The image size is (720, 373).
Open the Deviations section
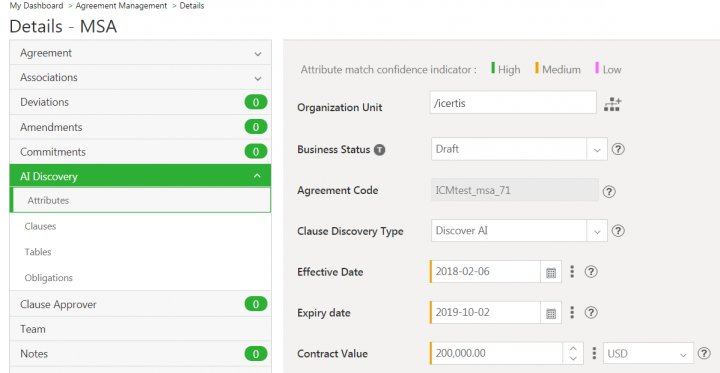pos(141,102)
